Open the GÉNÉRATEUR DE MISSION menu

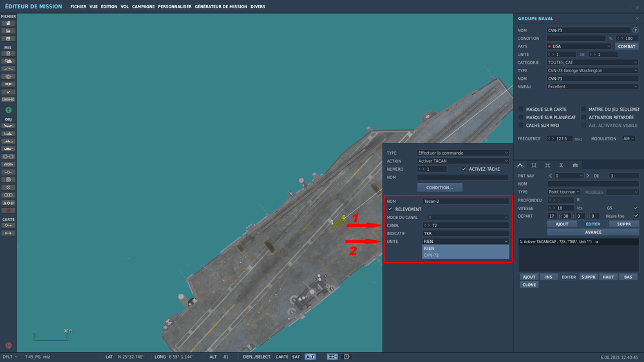click(x=221, y=6)
